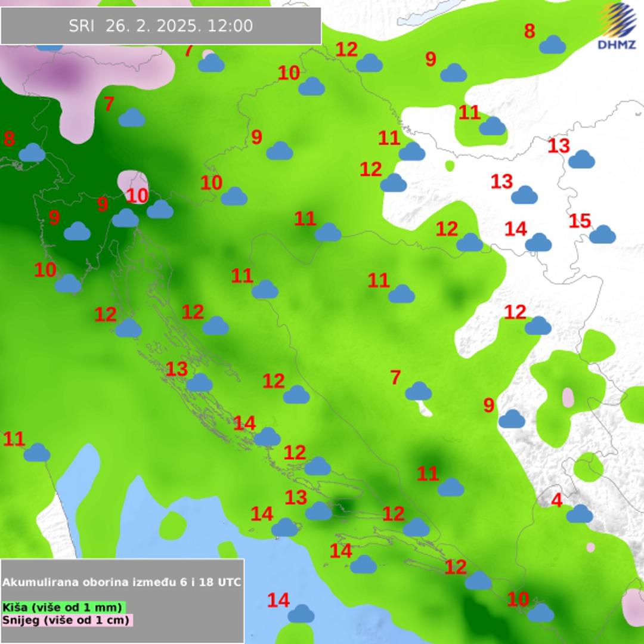The width and height of the screenshot is (644, 644).
Task: Select cloud beside 10 nearest bottom-right corner
Action: tap(541, 612)
